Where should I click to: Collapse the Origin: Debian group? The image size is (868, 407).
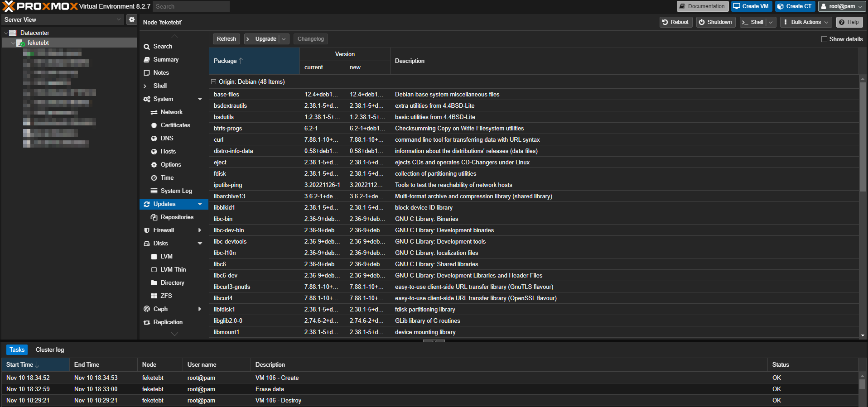[213, 82]
